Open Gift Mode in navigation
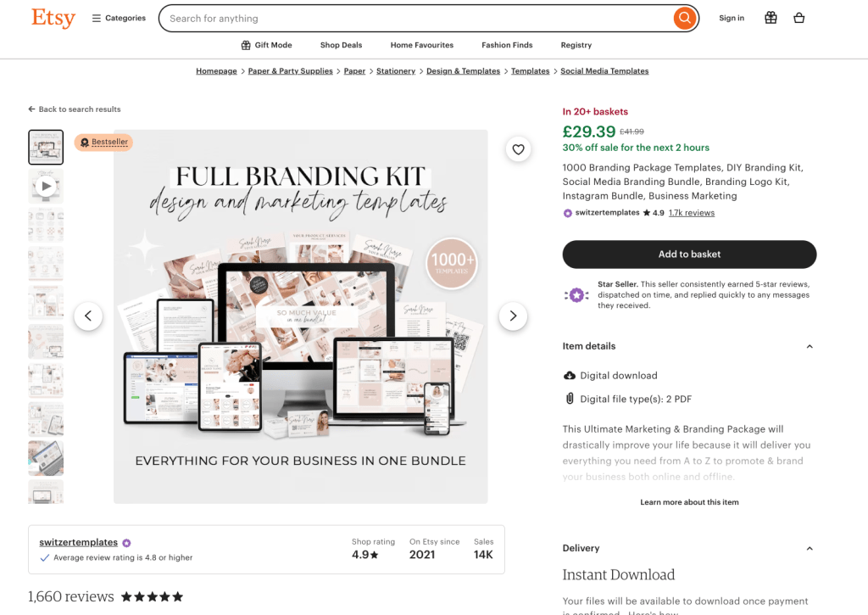 point(266,45)
